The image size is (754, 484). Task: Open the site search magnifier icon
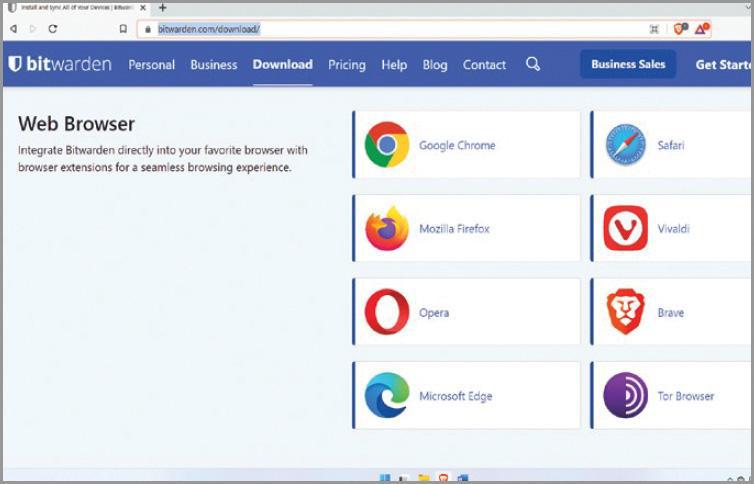tap(533, 64)
